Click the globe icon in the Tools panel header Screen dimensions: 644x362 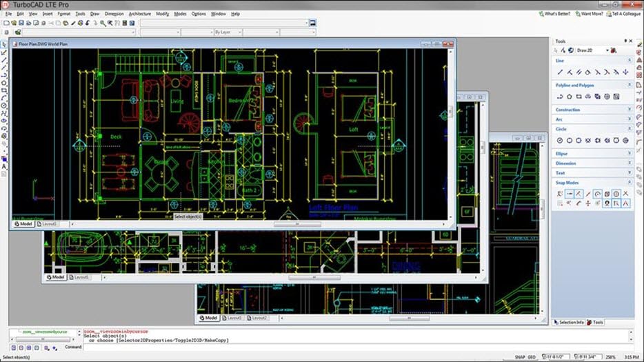tap(571, 50)
